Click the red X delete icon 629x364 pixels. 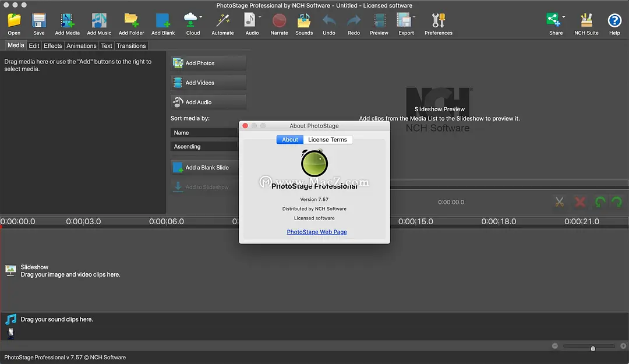[580, 202]
